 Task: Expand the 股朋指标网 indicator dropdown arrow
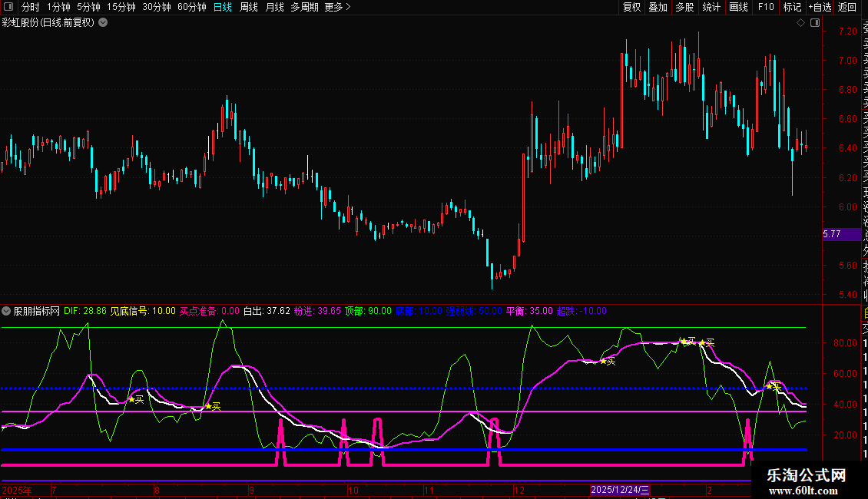[6, 311]
